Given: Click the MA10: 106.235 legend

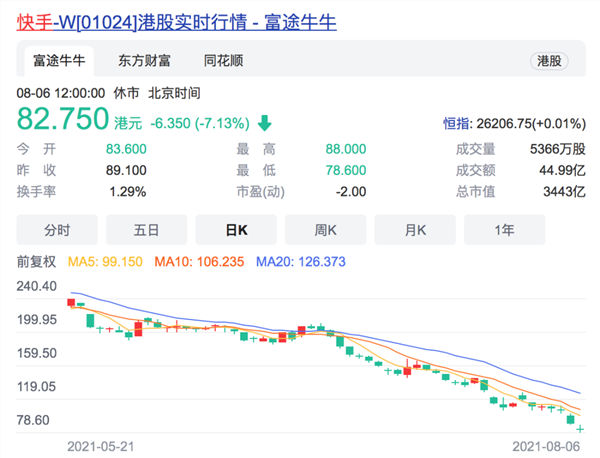Looking at the screenshot, I should click(199, 262).
